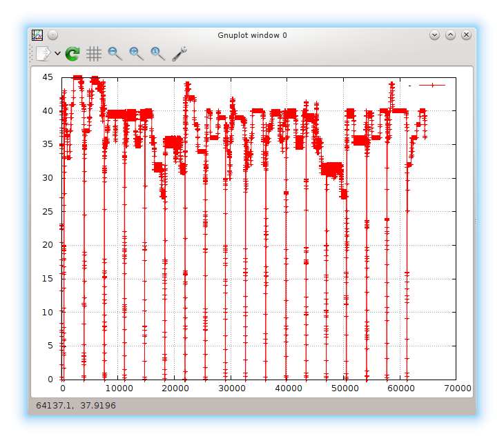Minimize the Gnuplot window
The width and height of the screenshot is (504, 443).
[434, 35]
